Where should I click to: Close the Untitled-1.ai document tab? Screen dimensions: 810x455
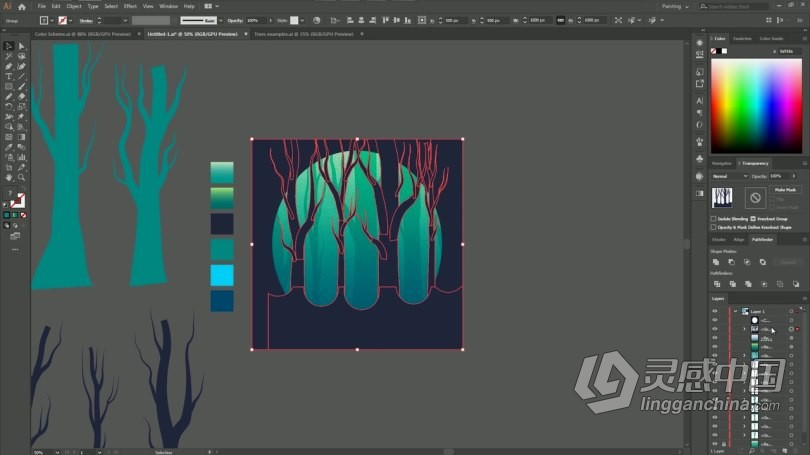coord(246,34)
